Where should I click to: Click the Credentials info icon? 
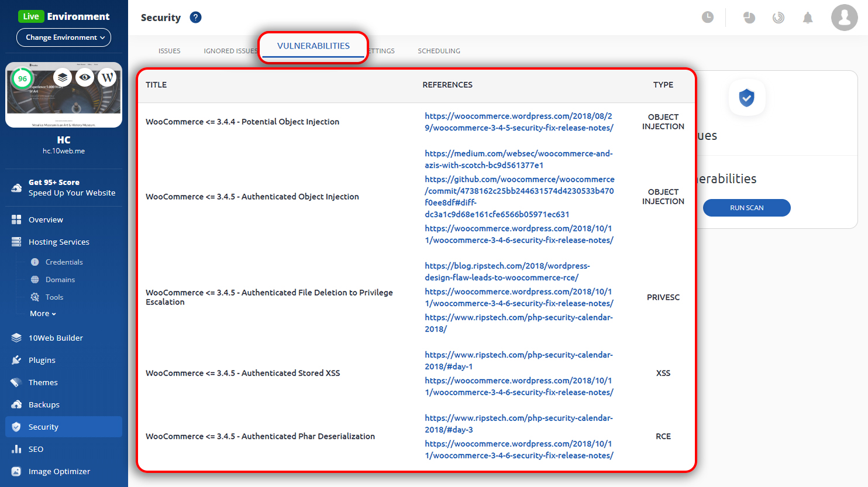click(x=35, y=262)
